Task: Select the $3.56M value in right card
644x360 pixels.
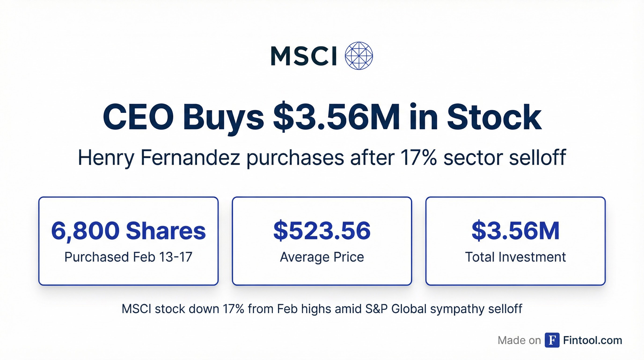Action: pyautogui.click(x=515, y=231)
